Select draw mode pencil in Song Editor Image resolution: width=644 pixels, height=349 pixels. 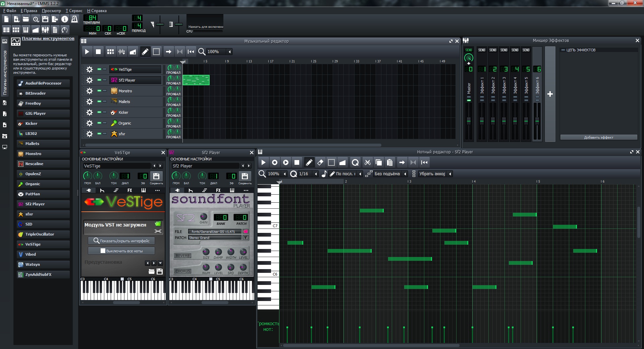tap(145, 52)
